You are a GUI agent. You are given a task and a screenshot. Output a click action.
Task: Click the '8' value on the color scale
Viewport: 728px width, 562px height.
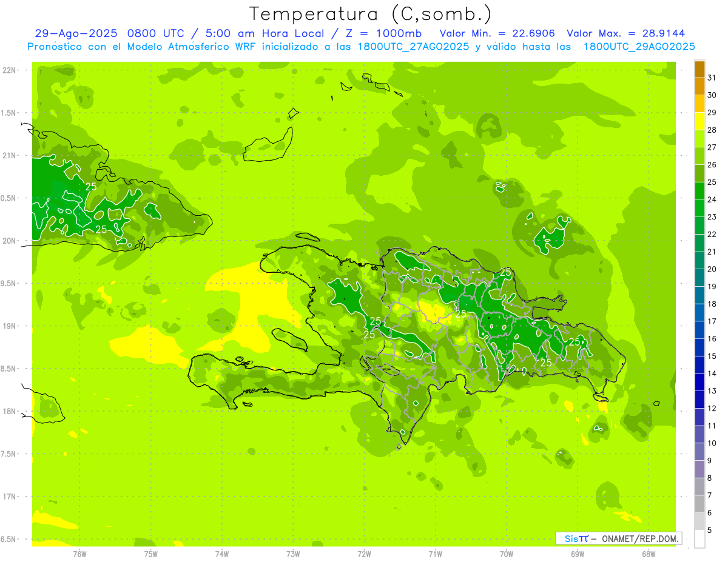coord(710,478)
